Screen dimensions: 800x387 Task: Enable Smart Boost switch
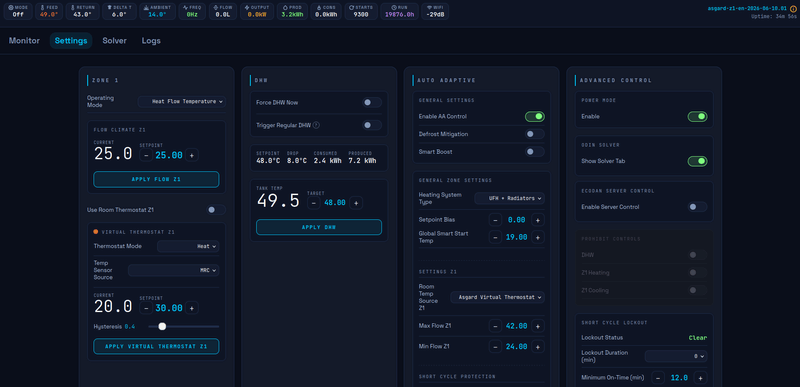pos(535,152)
